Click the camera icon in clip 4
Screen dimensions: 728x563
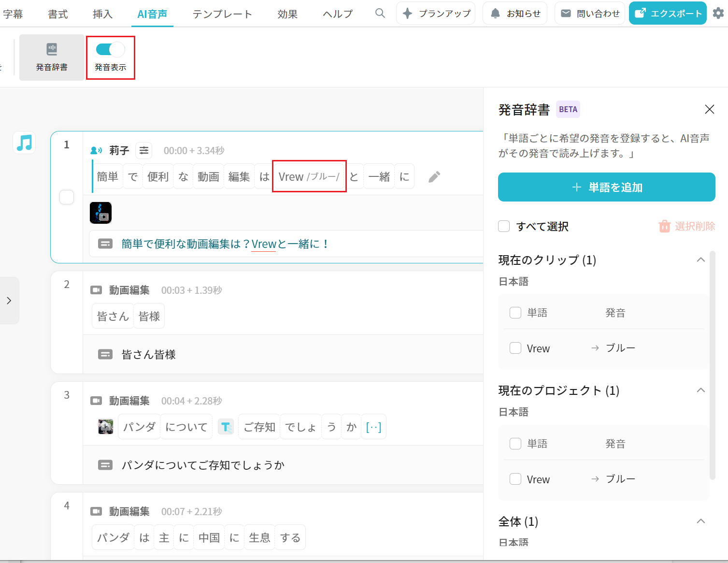pos(97,511)
